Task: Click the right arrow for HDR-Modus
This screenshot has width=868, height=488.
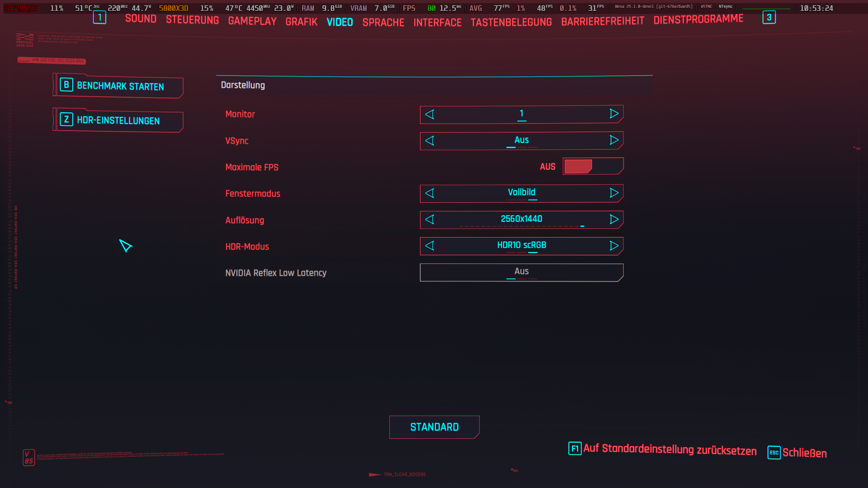Action: point(614,246)
